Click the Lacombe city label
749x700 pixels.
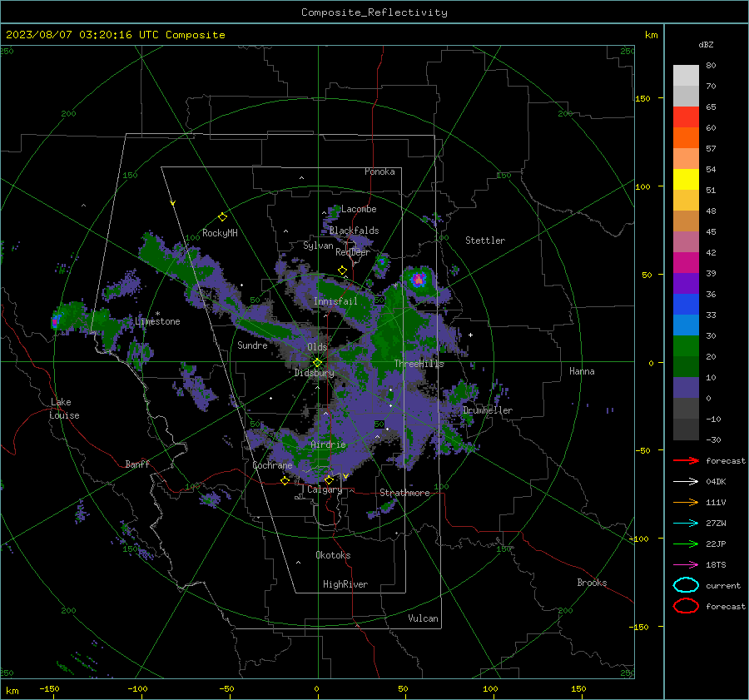[x=359, y=209]
